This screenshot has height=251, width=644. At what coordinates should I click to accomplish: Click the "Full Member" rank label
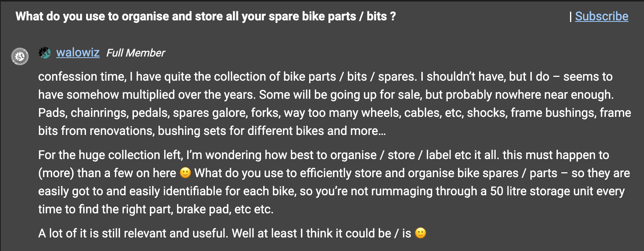pos(136,53)
